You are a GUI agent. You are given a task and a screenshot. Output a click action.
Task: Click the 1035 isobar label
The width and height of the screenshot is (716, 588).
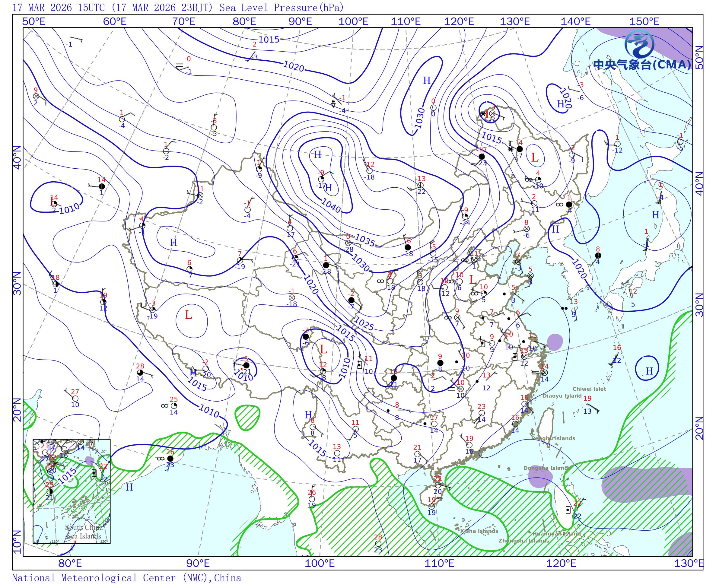365,240
